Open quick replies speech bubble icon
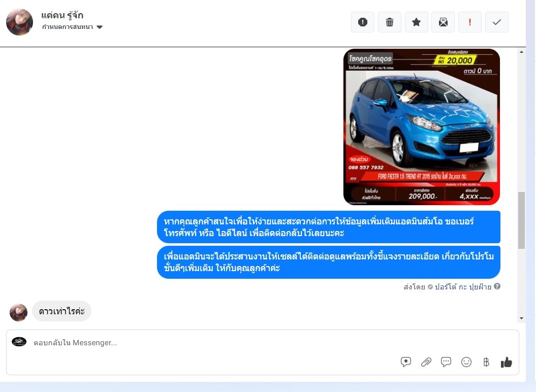Viewport: 536px width, 392px height. pos(446,362)
